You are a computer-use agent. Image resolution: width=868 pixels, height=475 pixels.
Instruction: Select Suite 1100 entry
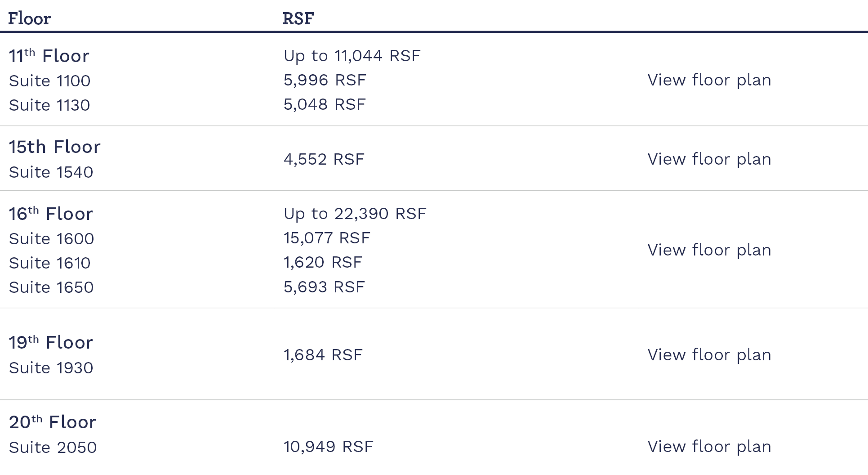[49, 81]
